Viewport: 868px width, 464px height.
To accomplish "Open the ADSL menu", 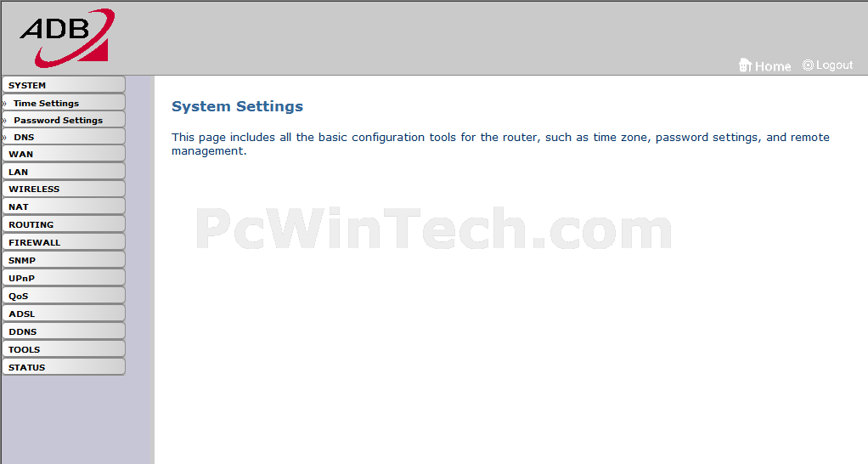I will click(x=64, y=314).
